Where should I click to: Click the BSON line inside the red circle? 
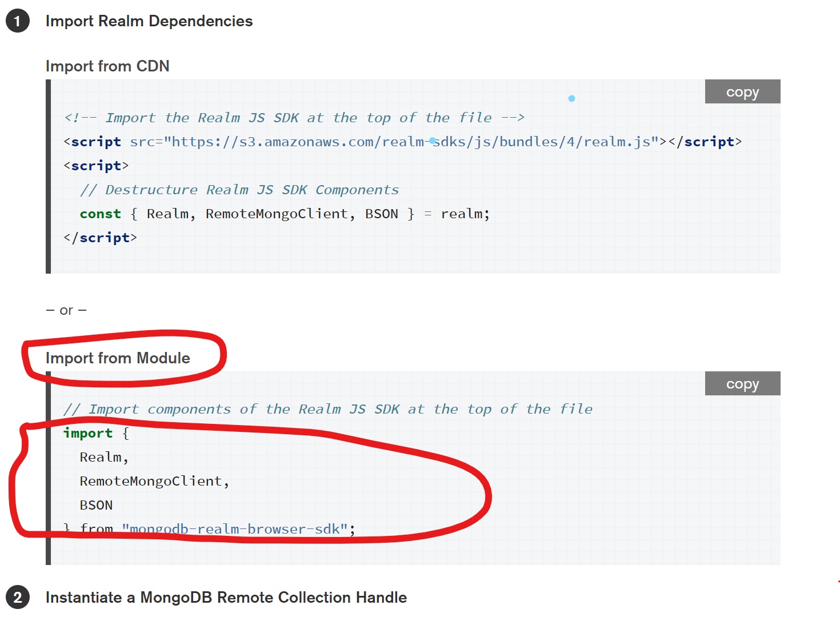pyautogui.click(x=96, y=505)
